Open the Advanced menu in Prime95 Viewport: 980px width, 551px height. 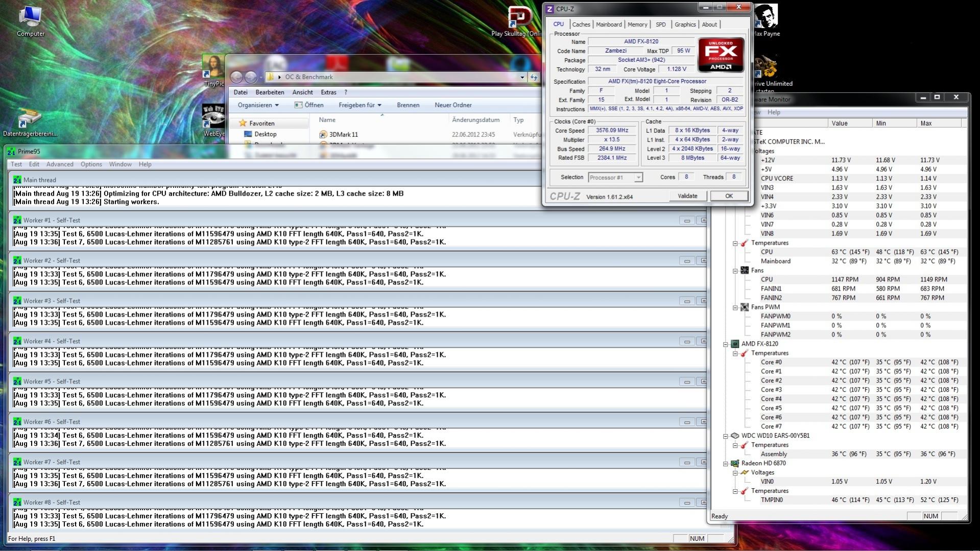click(x=60, y=164)
